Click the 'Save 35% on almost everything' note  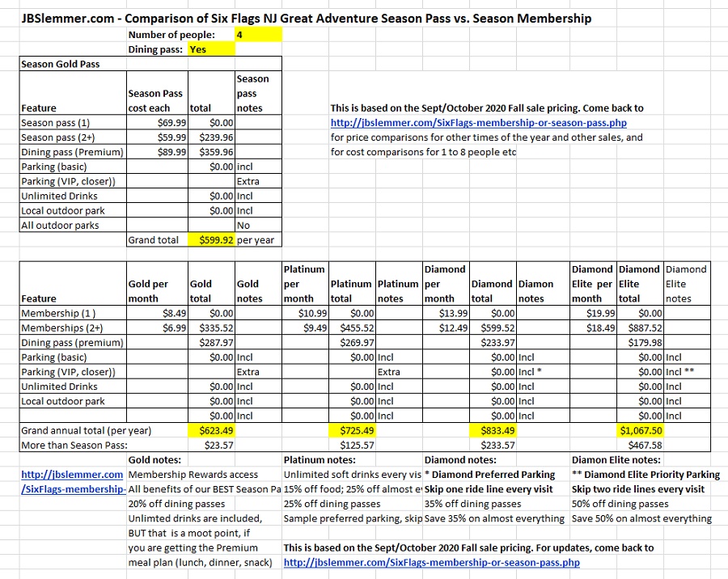pos(494,518)
